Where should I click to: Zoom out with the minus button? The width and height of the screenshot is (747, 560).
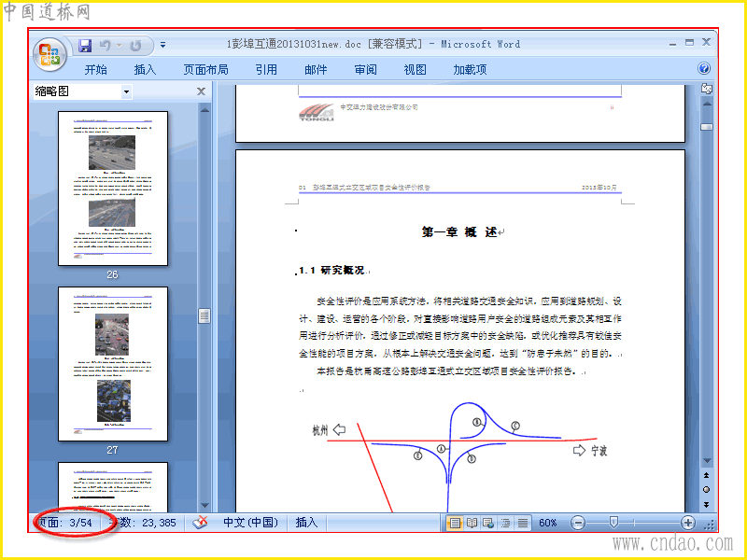point(577,523)
